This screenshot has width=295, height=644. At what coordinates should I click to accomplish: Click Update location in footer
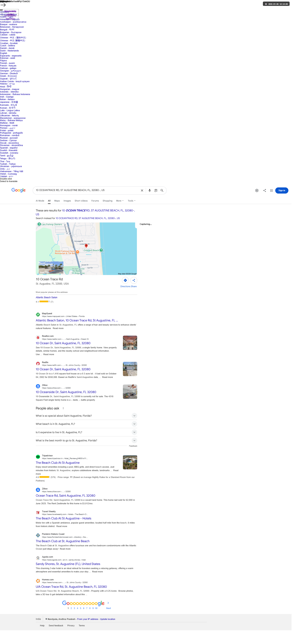tap(108, 619)
